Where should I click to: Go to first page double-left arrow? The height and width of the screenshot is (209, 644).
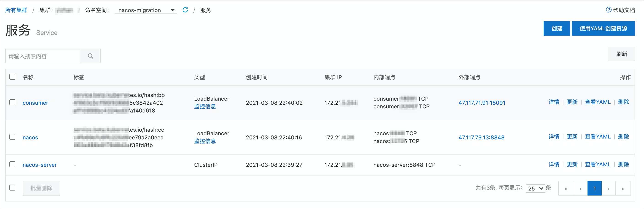point(566,188)
